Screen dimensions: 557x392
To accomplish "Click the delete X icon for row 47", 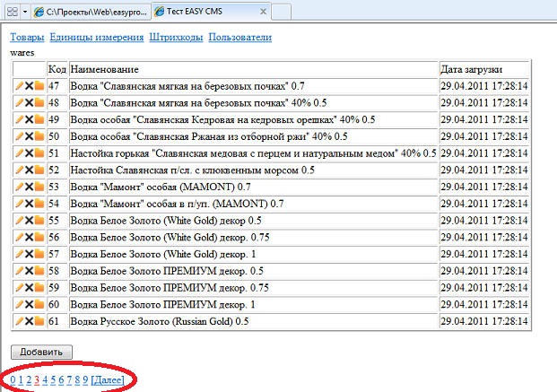I will click(29, 85).
